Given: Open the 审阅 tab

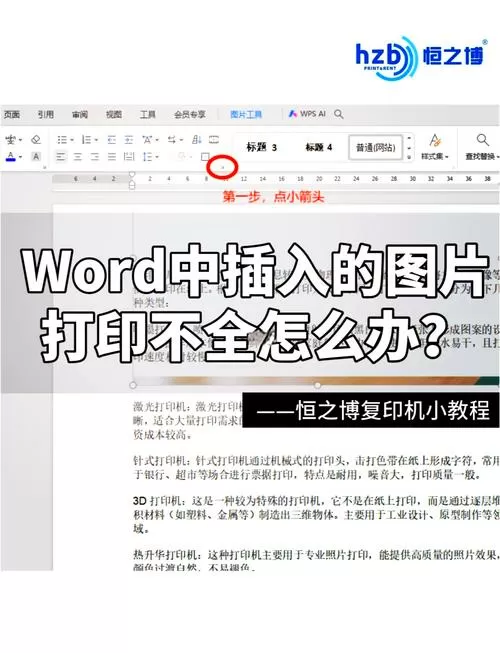Looking at the screenshot, I should click(80, 114).
